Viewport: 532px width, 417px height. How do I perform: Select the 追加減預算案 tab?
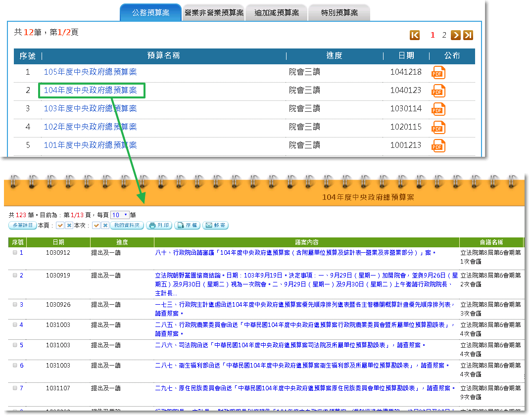point(277,13)
